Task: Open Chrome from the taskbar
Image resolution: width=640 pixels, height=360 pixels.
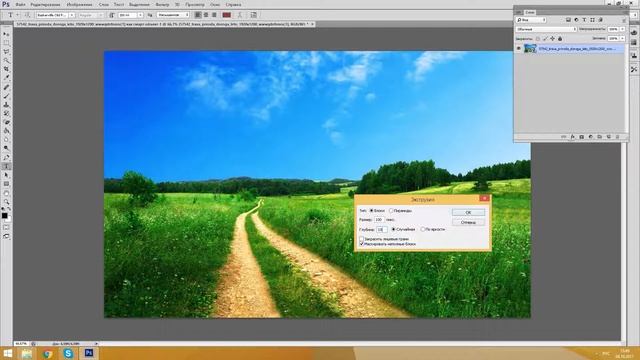Action: click(47, 353)
